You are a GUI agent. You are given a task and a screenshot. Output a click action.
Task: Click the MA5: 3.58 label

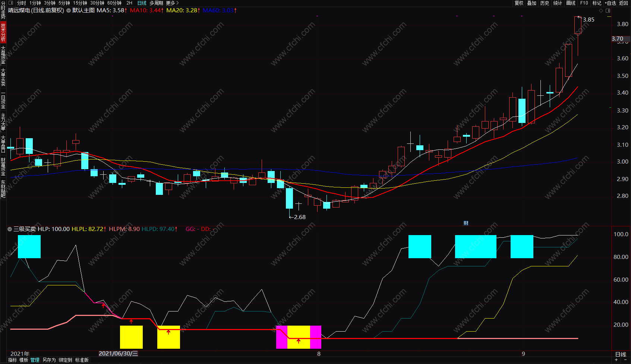tap(112, 10)
